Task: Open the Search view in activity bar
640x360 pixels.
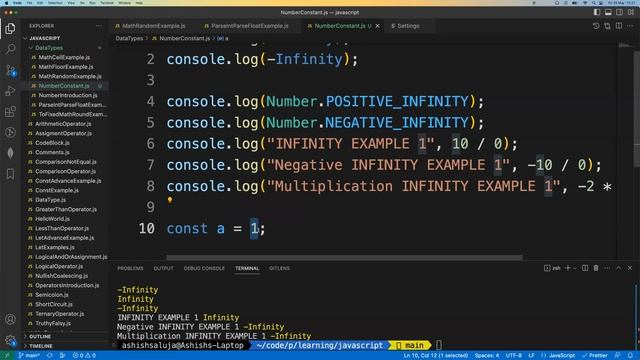Action: (10, 49)
